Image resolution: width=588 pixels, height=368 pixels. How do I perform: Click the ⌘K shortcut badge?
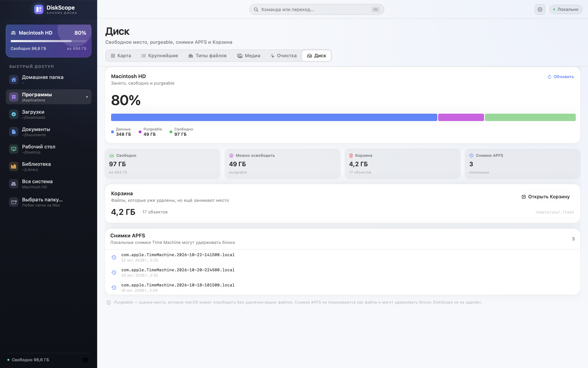375,9
